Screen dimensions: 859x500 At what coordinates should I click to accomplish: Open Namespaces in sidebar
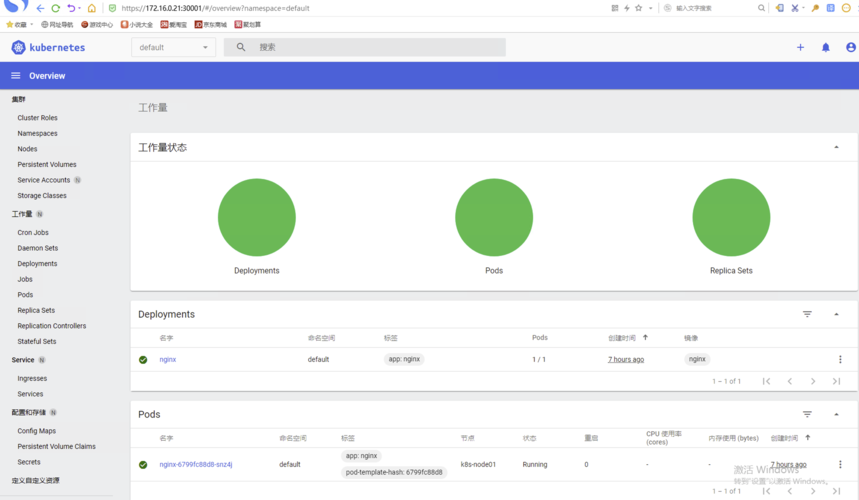(x=37, y=133)
